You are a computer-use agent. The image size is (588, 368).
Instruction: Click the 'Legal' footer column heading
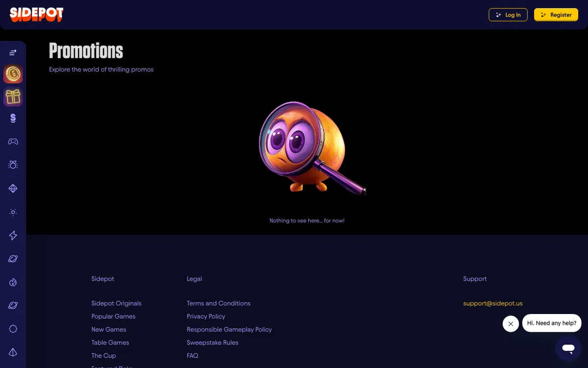pyautogui.click(x=194, y=279)
